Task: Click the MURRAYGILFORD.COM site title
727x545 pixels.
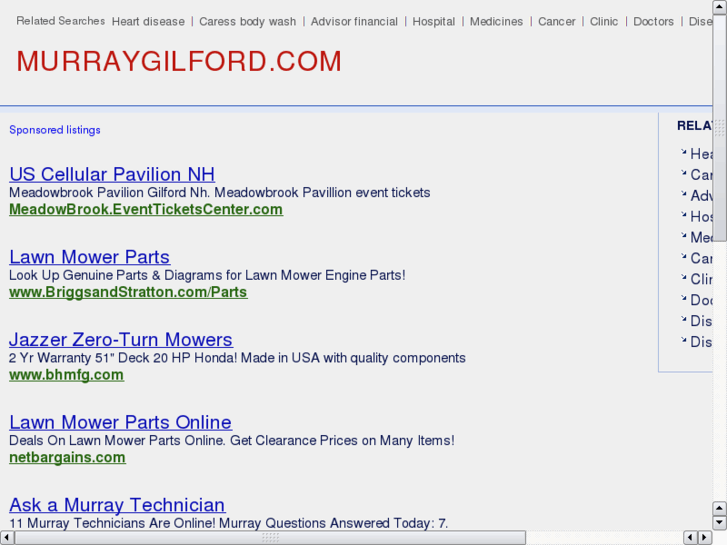Action: (x=179, y=61)
